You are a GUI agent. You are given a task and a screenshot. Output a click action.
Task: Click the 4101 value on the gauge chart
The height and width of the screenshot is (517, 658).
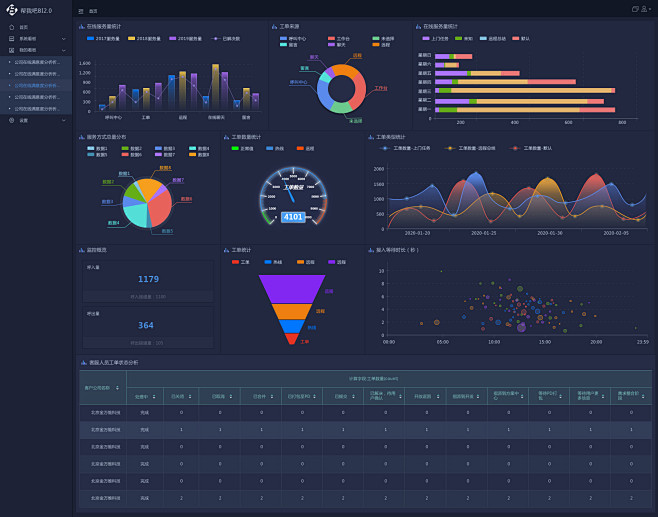[x=292, y=216]
